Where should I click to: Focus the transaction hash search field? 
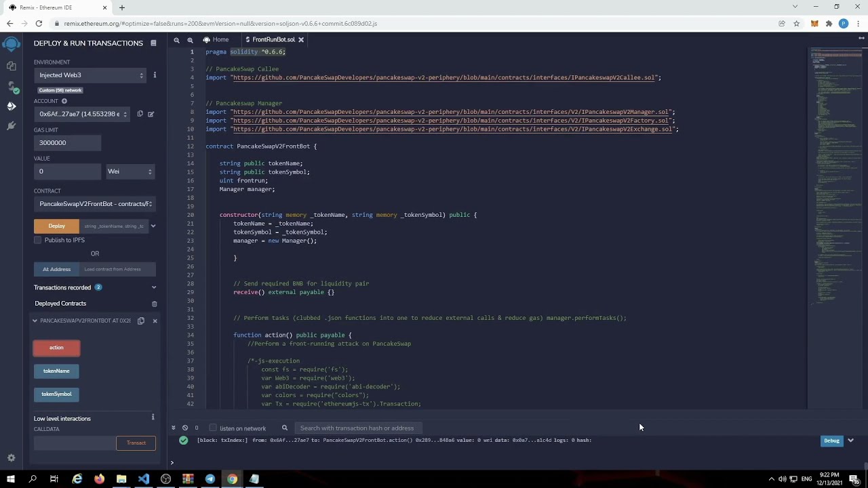358,428
